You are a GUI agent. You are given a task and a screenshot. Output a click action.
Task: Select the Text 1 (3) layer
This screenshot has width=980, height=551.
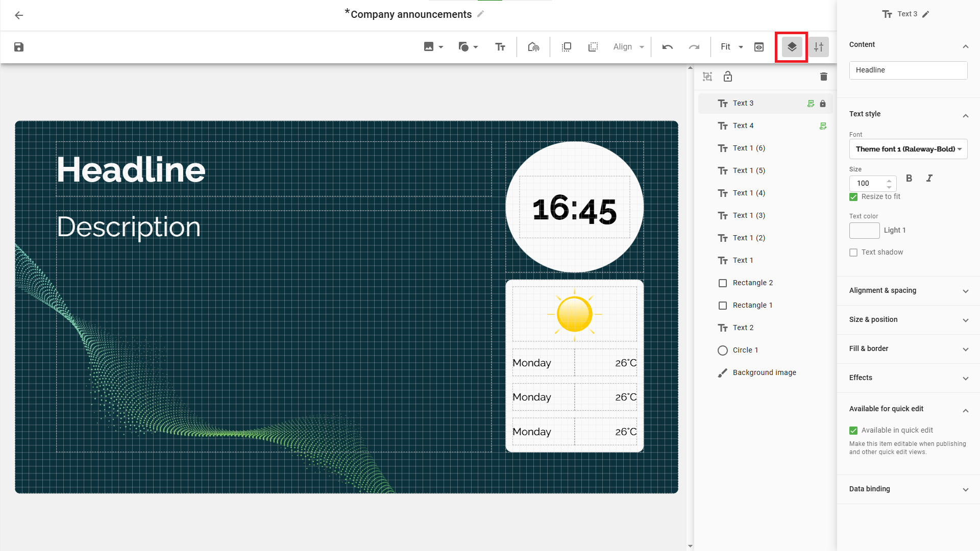pyautogui.click(x=765, y=216)
